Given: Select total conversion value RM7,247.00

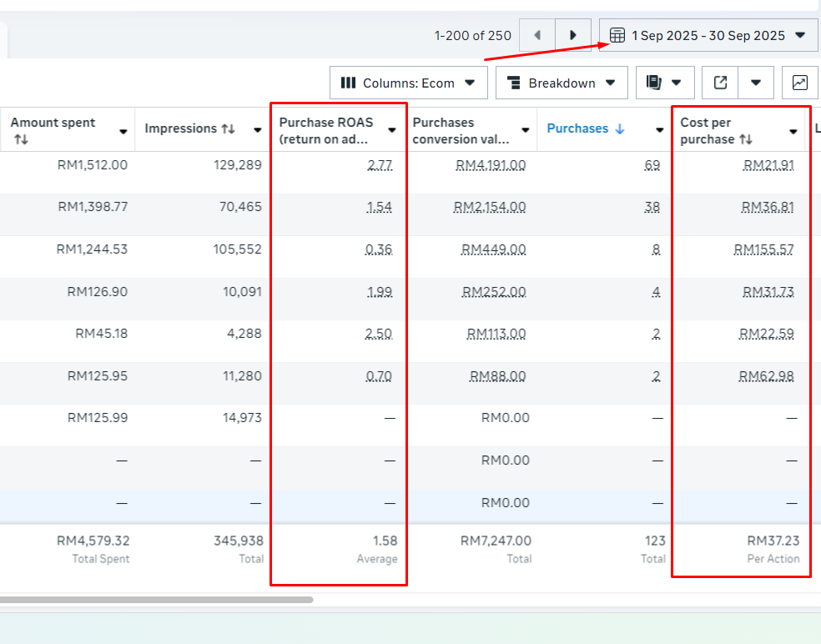Looking at the screenshot, I should pos(496,541).
